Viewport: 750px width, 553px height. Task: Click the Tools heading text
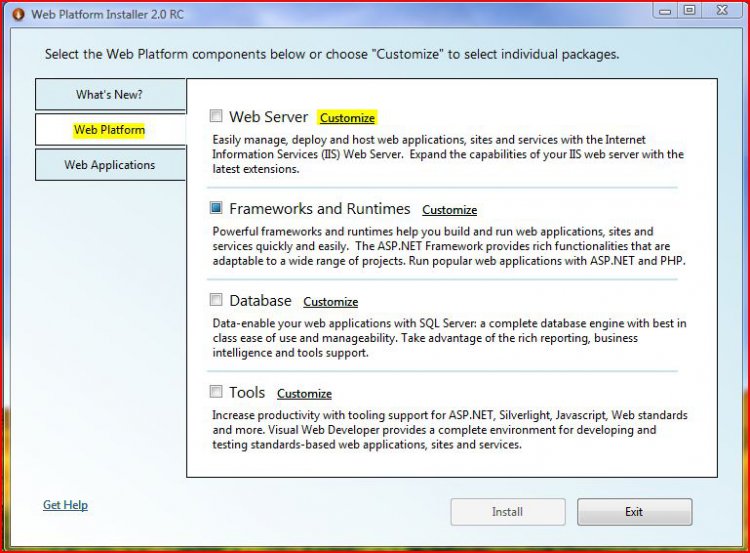tap(247, 392)
